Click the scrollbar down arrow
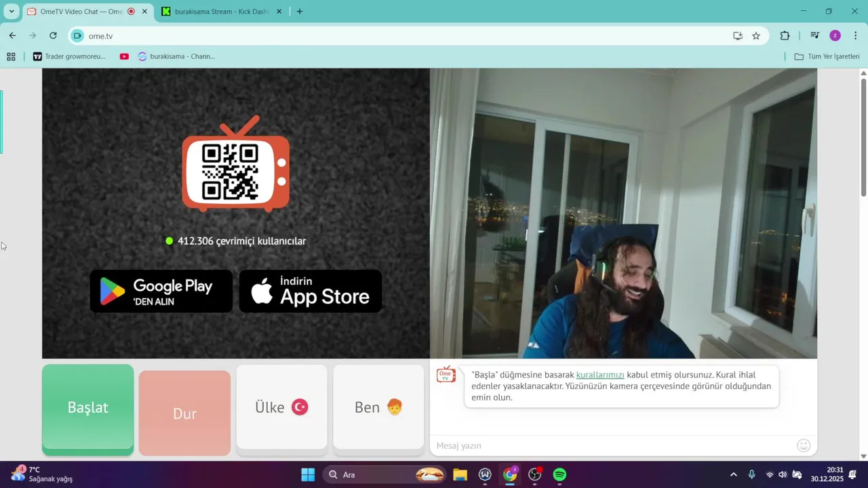The height and width of the screenshot is (488, 868). pyautogui.click(x=863, y=456)
